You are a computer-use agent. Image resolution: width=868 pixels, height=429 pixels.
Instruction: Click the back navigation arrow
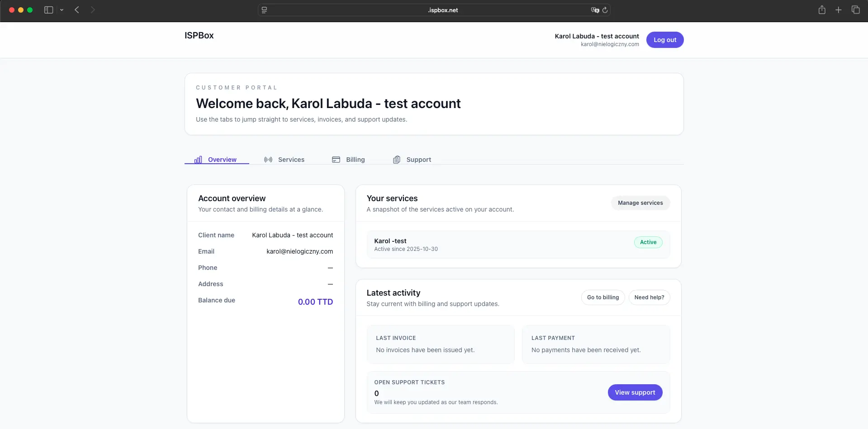[77, 9]
